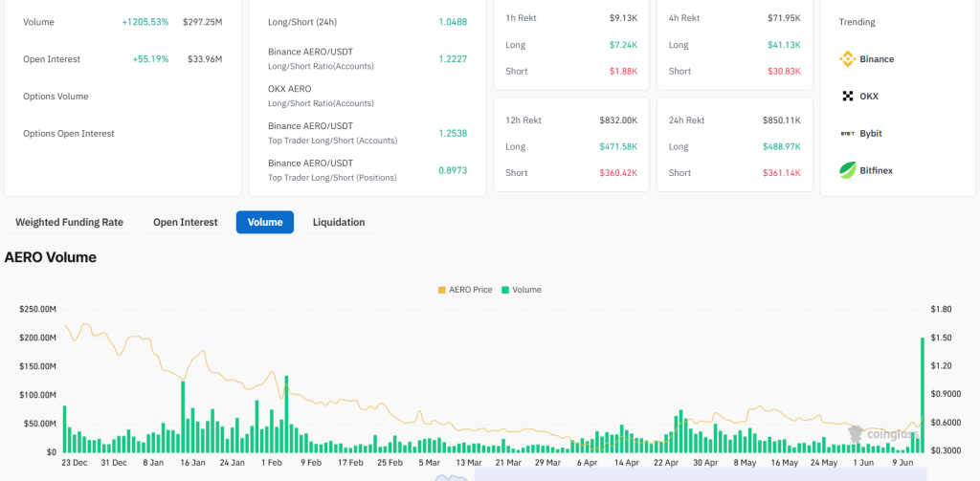
Task: Click the Open Interest +55.19% value
Action: click(150, 59)
